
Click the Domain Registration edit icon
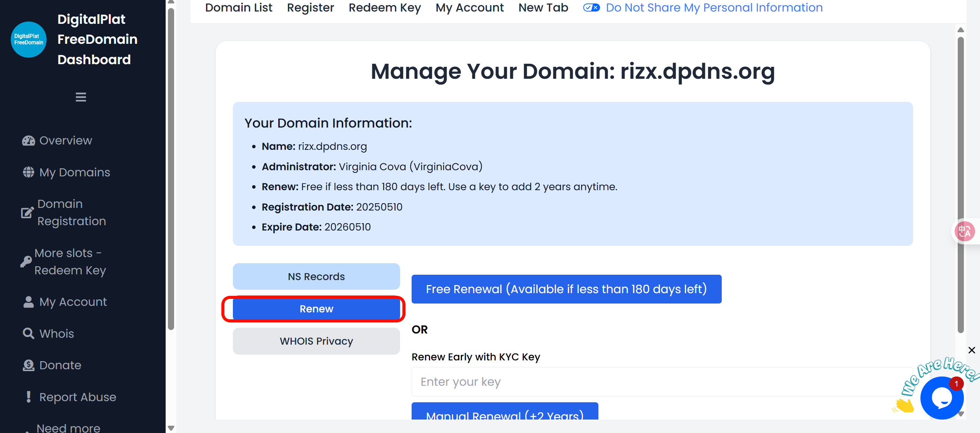pyautogui.click(x=27, y=212)
